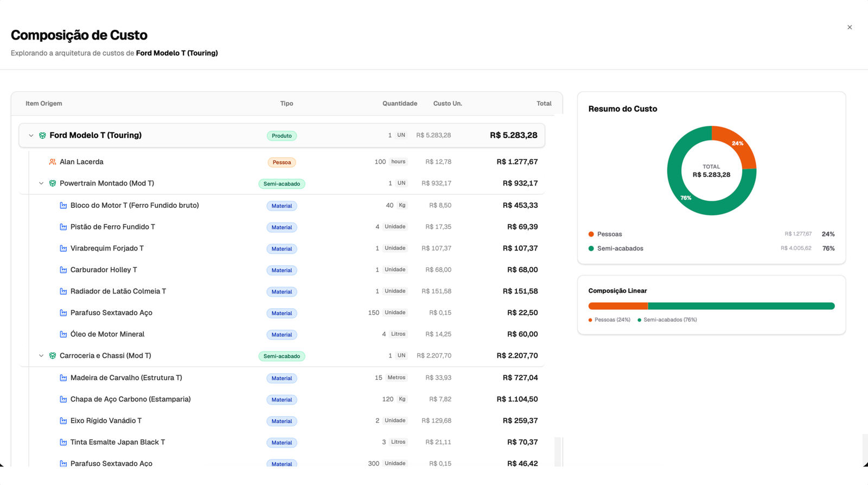The image size is (868, 485).
Task: Click the orange dot beside Pessoas in Resumo do Custo
Action: [x=591, y=234]
